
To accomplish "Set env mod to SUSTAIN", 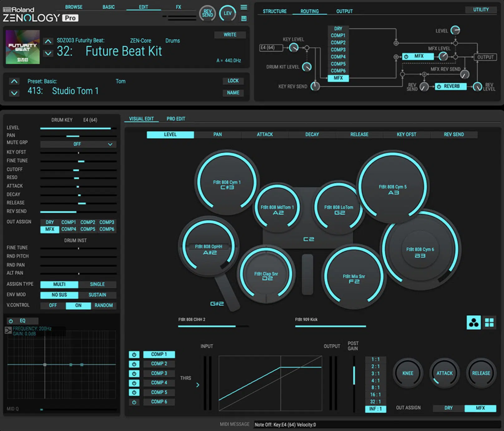I will tap(97, 295).
